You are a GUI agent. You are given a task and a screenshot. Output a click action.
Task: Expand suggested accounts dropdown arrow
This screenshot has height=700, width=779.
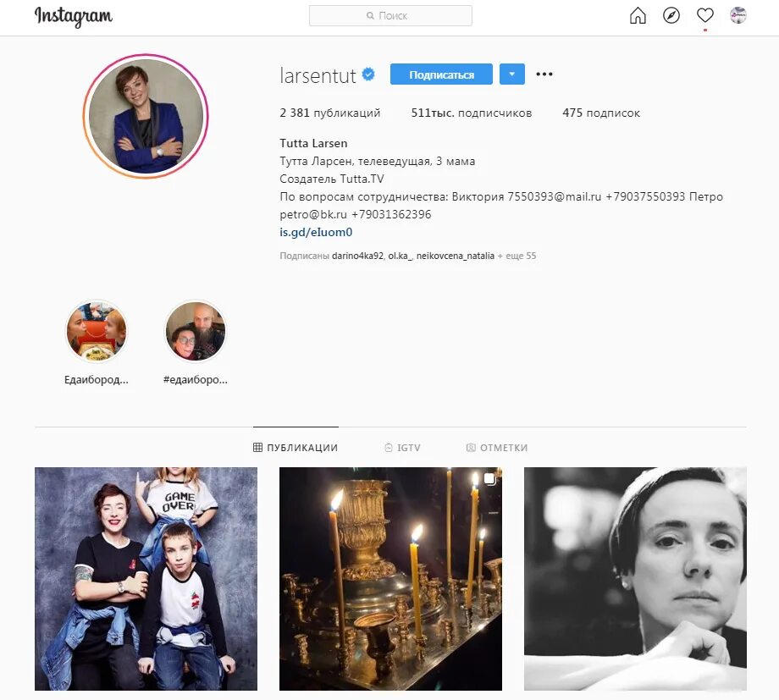coord(511,74)
